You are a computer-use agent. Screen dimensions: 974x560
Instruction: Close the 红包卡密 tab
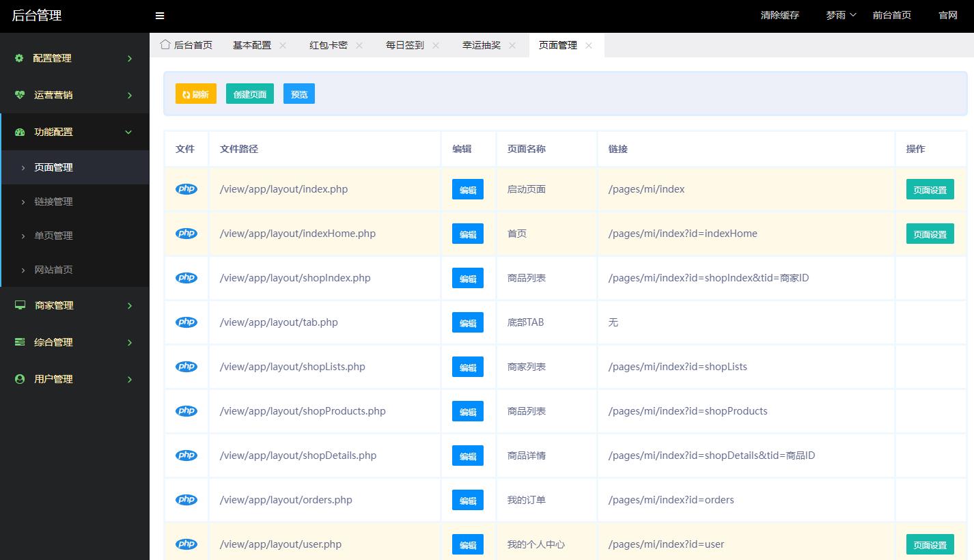point(359,45)
